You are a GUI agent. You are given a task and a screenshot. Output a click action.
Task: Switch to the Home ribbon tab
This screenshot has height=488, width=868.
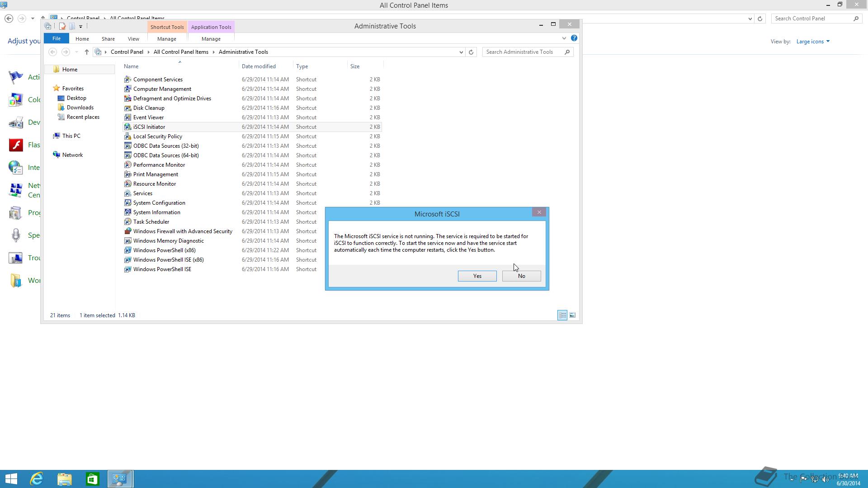coord(82,39)
